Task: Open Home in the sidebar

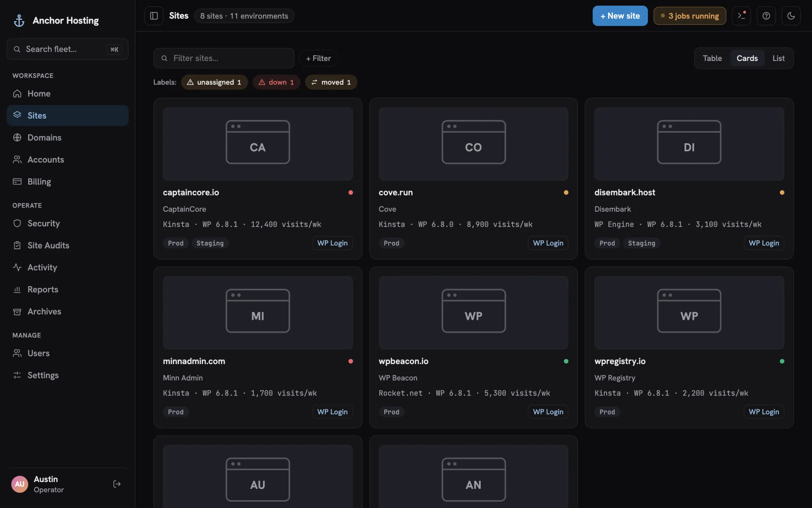Action: pyautogui.click(x=67, y=93)
